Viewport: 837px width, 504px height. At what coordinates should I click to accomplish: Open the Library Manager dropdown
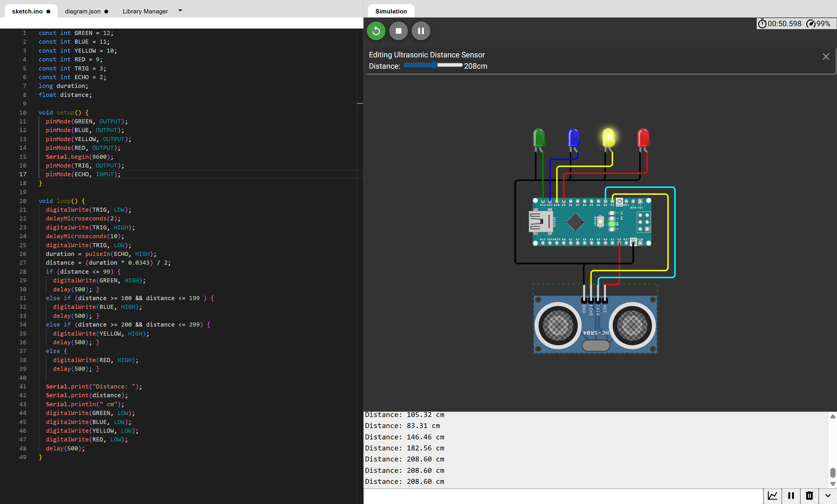pyautogui.click(x=180, y=10)
